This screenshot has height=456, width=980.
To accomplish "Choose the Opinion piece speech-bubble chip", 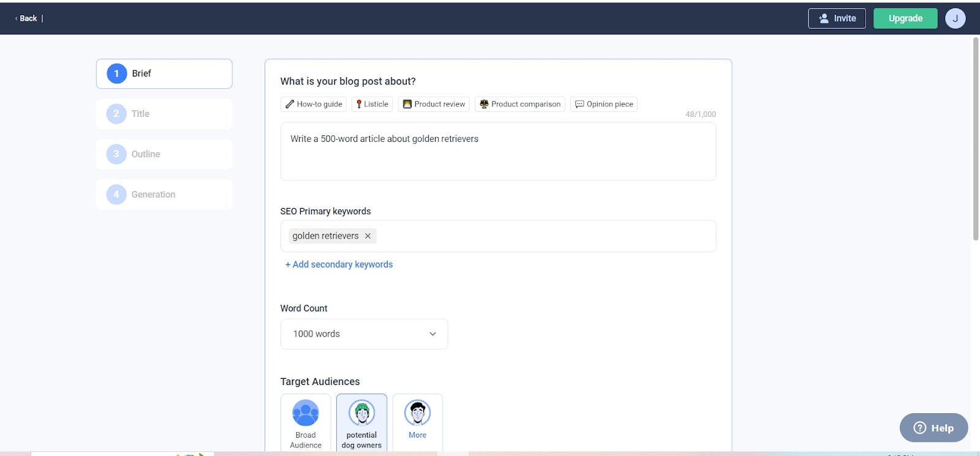I will 603,104.
